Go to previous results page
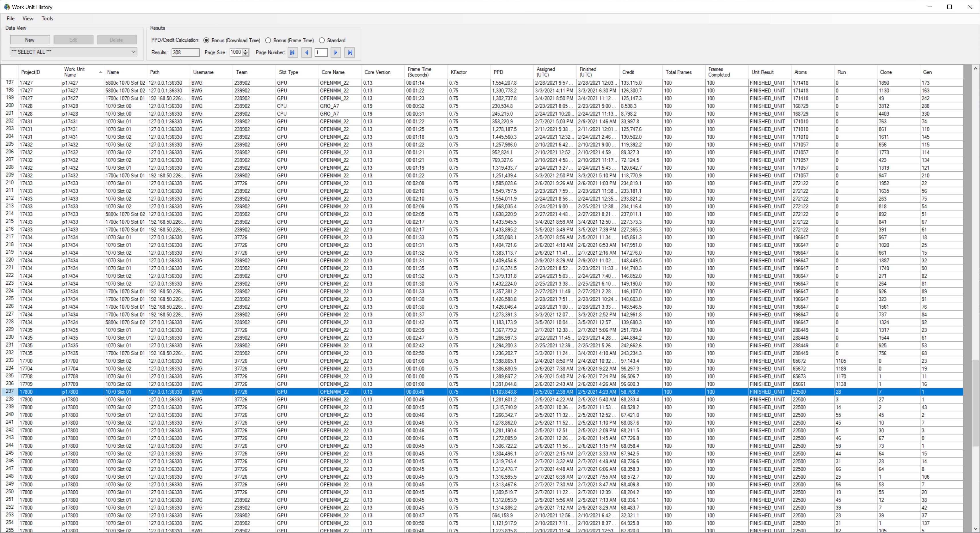The image size is (980, 533). coord(306,52)
